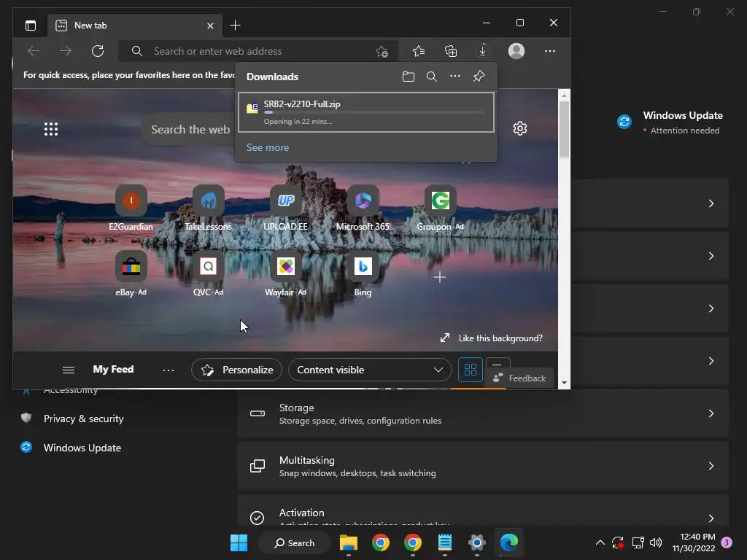Image resolution: width=747 pixels, height=560 pixels.
Task: Open Multitasking settings row
Action: pyautogui.click(x=483, y=466)
